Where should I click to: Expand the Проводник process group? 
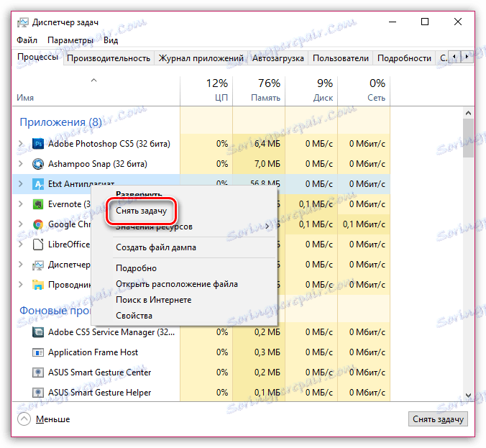coord(21,285)
